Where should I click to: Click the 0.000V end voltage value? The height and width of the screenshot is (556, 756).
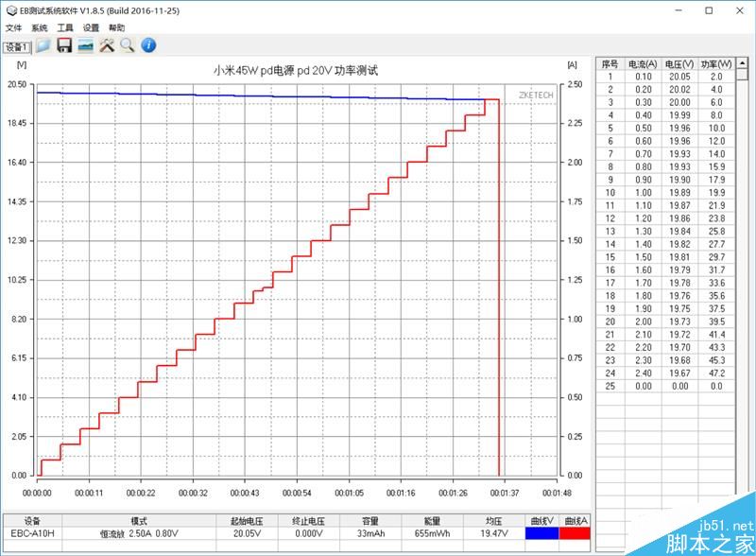[309, 533]
